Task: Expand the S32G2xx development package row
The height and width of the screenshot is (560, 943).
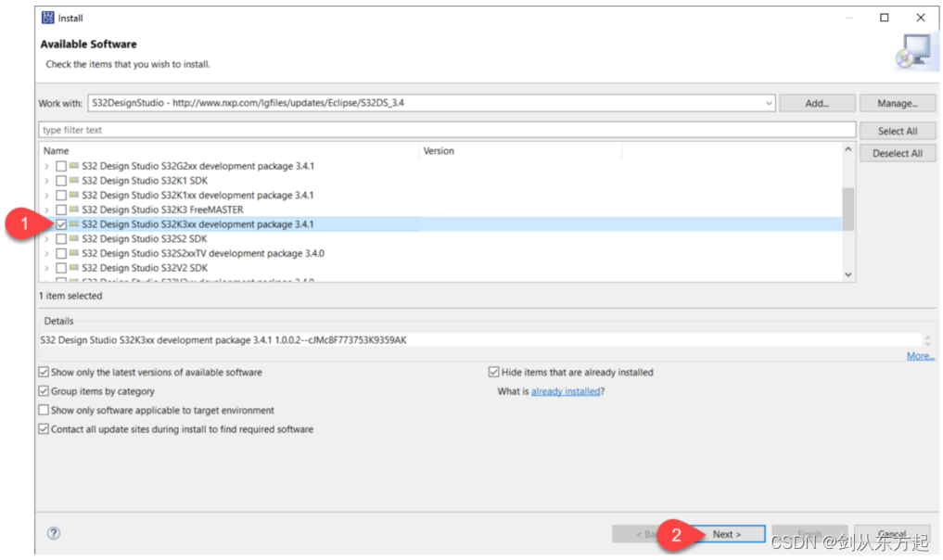Action: [x=47, y=166]
